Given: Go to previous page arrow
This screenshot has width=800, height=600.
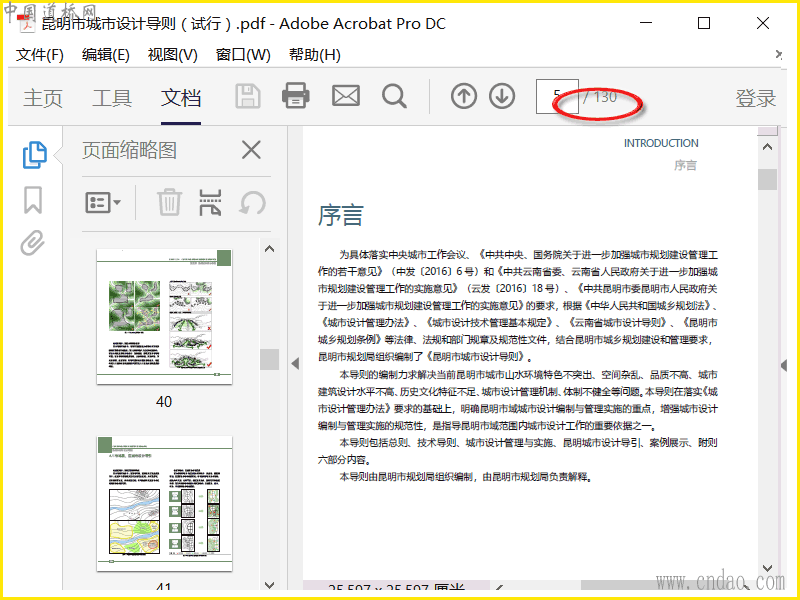Looking at the screenshot, I should (x=464, y=96).
